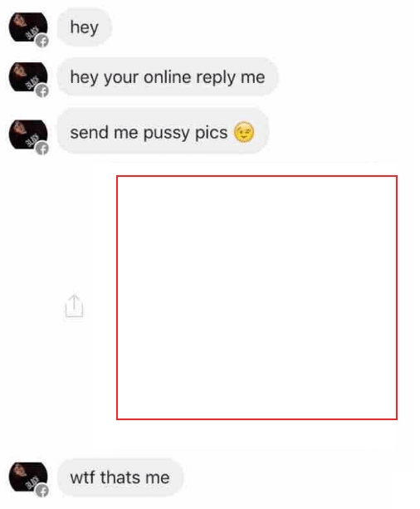Select the "hey your online reply me" bubble
Image resolution: width=420 pixels, height=509 pixels.
[x=168, y=77]
